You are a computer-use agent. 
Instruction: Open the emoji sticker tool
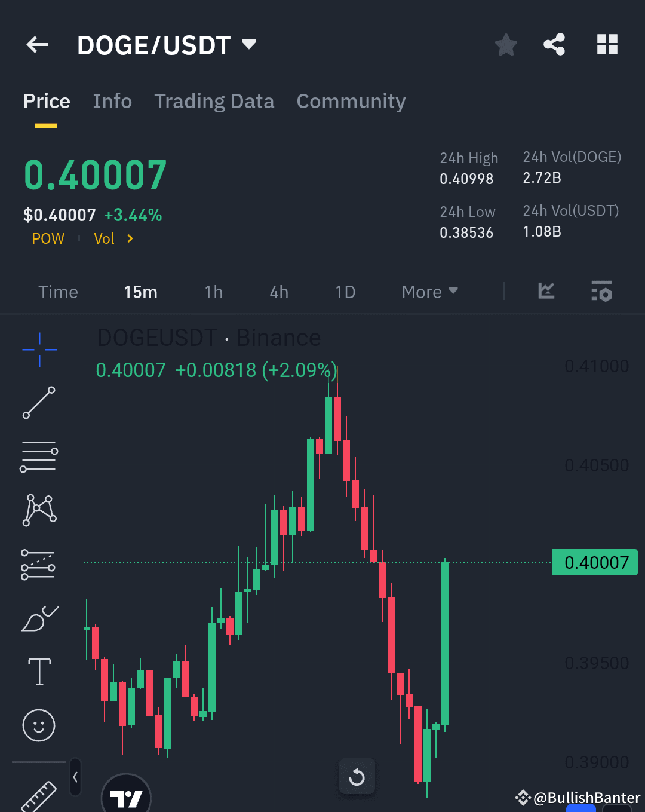point(39,725)
